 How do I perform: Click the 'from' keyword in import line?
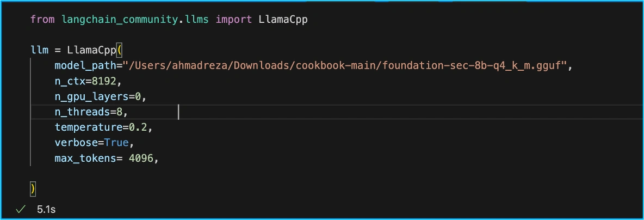[42, 20]
